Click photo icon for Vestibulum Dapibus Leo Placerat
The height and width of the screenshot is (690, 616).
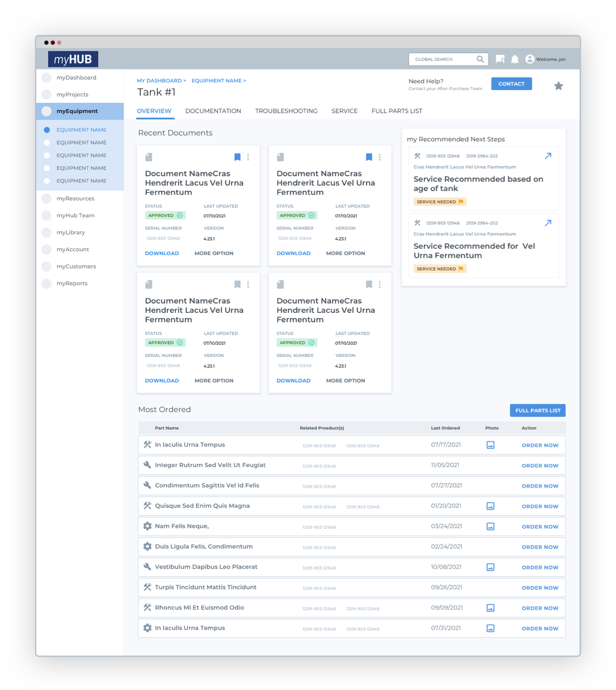(491, 567)
